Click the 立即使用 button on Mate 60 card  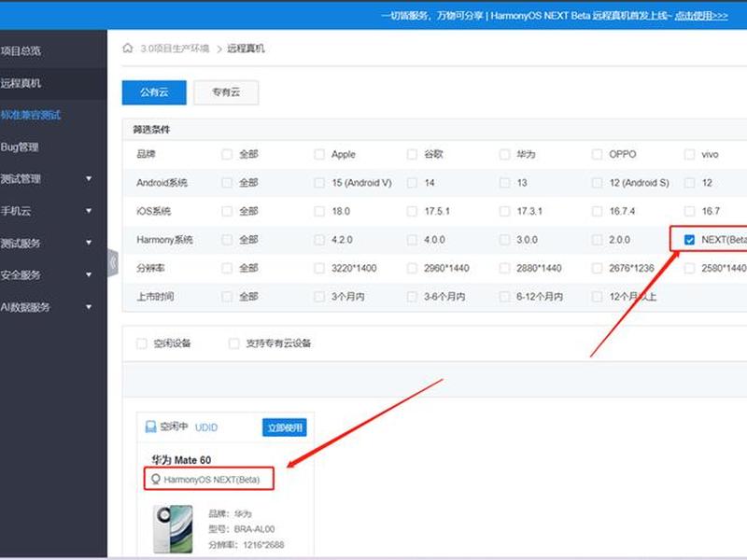pyautogui.click(x=285, y=427)
